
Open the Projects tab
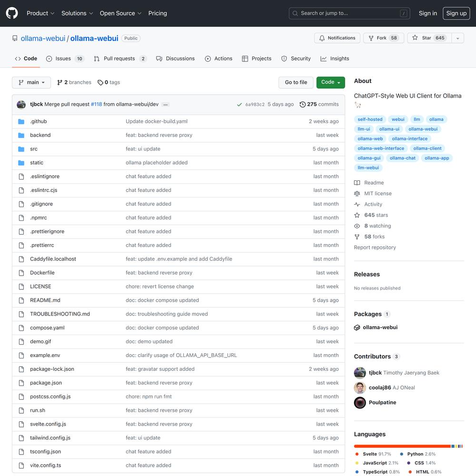tap(257, 59)
